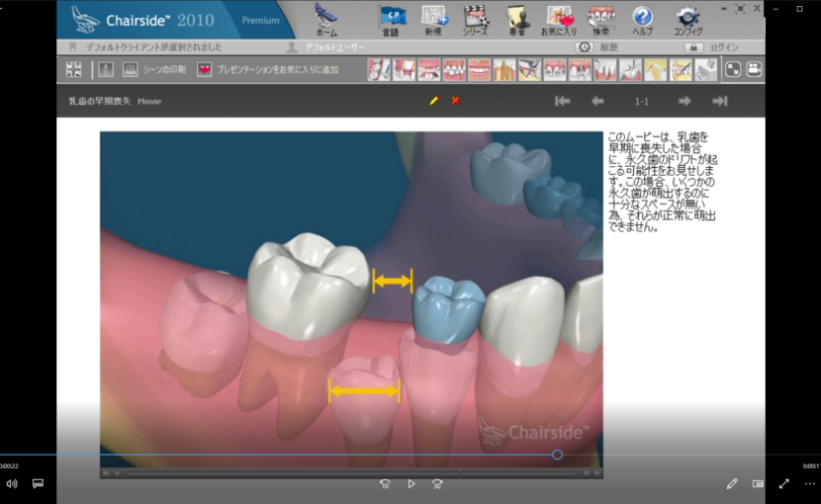
Task: Go to next page arrow
Action: (684, 101)
